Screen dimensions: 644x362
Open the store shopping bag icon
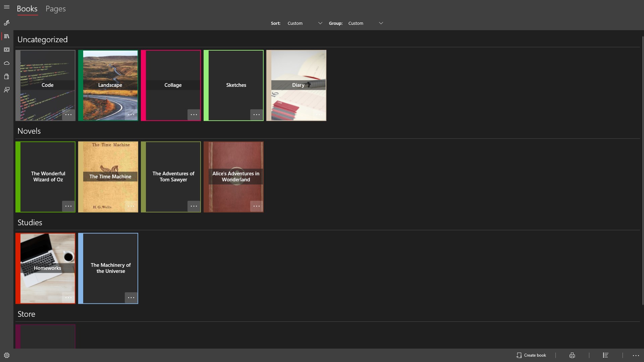[x=7, y=76]
